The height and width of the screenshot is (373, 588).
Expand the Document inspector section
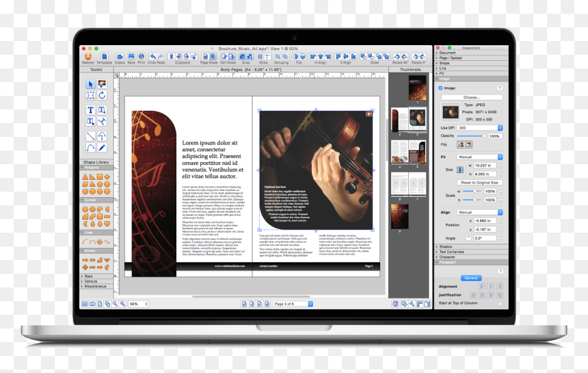point(471,53)
